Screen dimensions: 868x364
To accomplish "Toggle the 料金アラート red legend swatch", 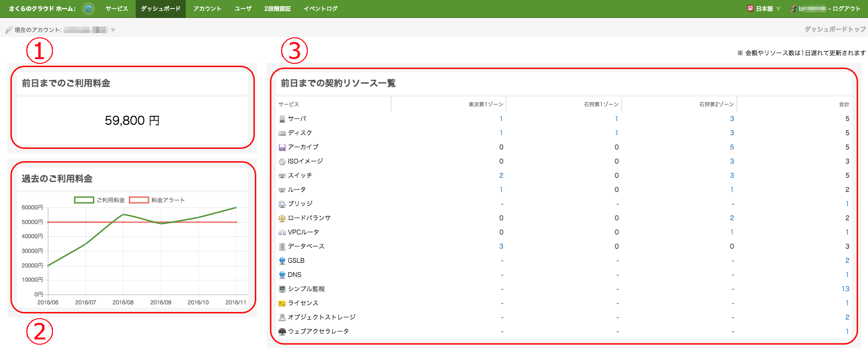I will tap(139, 200).
